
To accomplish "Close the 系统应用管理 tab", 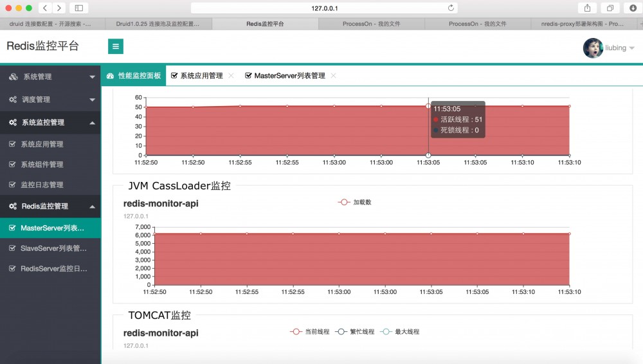I will [x=231, y=75].
